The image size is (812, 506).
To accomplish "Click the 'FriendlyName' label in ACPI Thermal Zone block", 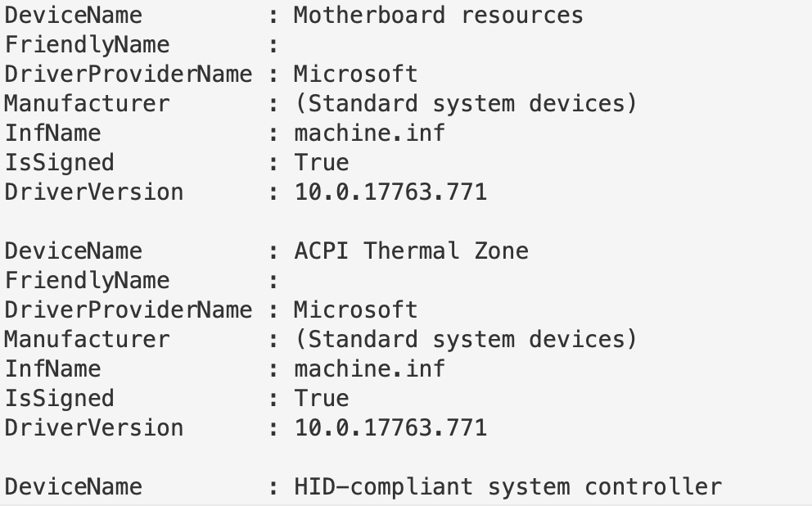I will [88, 281].
